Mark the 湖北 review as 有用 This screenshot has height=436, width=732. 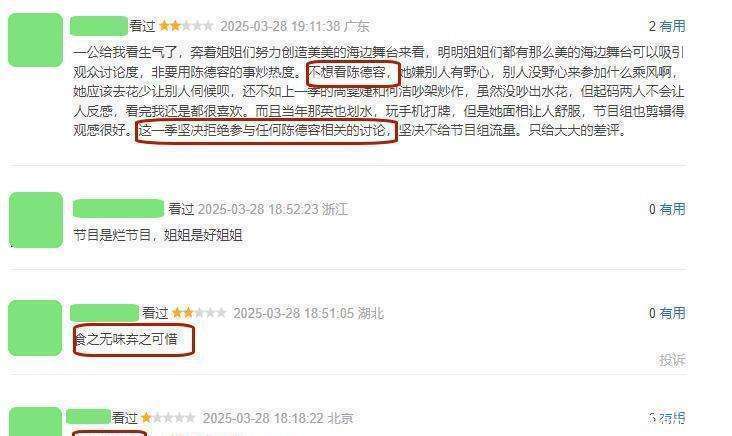[672, 313]
